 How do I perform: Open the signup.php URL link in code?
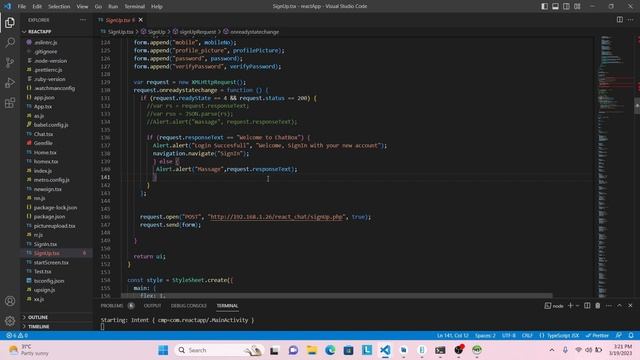tap(278, 217)
